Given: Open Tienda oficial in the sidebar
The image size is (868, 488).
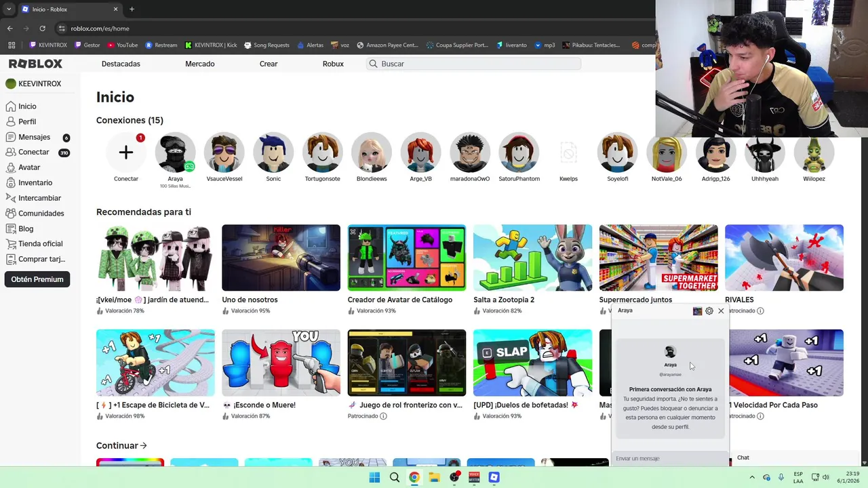Looking at the screenshot, I should [34, 244].
